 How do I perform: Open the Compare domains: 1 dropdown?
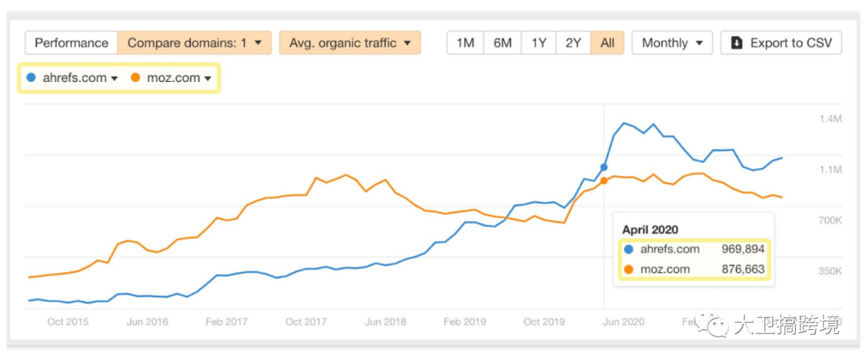tap(194, 43)
